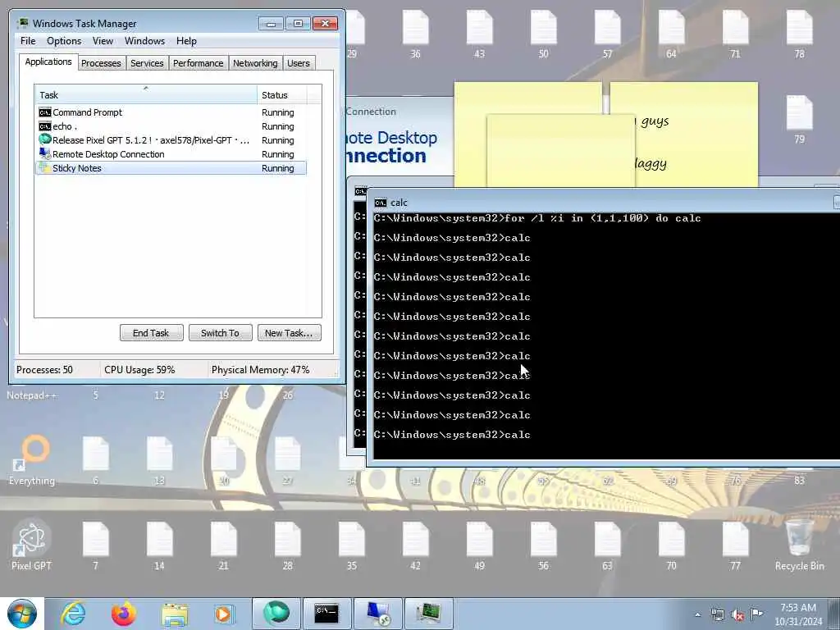The height and width of the screenshot is (630, 840).
Task: Select the desktop file named 7
Action: (96, 545)
